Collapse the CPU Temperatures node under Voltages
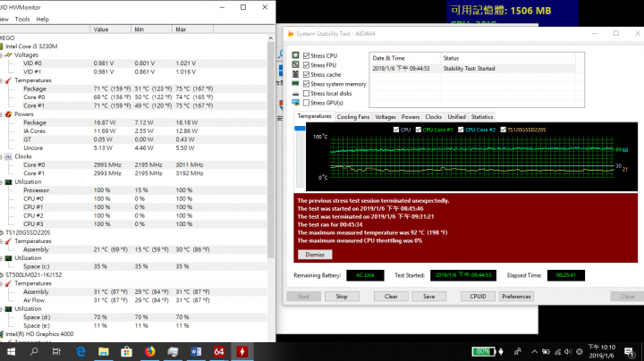The width and height of the screenshot is (644, 361). 2,80
